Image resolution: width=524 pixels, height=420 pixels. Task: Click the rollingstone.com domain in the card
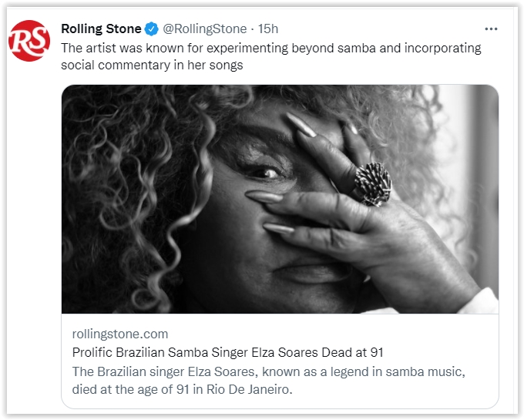pyautogui.click(x=119, y=334)
